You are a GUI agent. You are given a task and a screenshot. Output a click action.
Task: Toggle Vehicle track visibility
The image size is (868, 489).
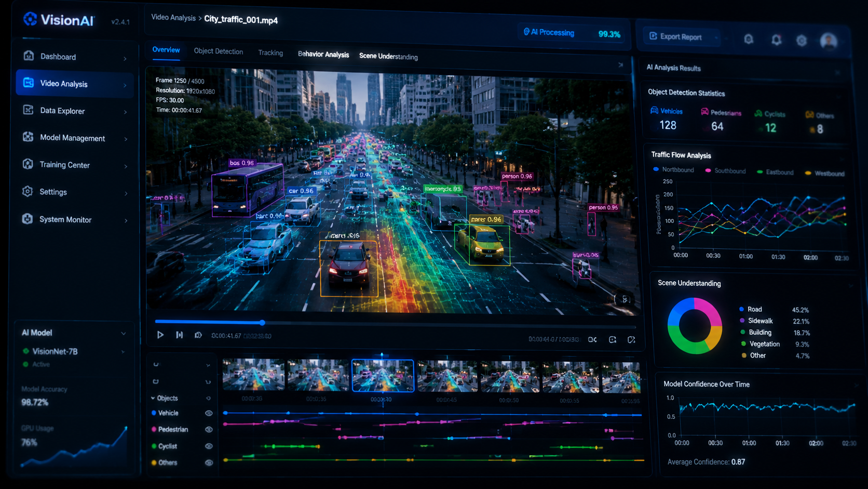click(209, 413)
